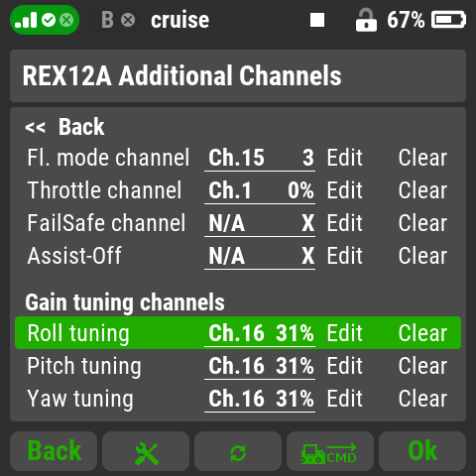The width and height of the screenshot is (476, 476).
Task: Confirm with the Ok button
Action: click(x=422, y=451)
